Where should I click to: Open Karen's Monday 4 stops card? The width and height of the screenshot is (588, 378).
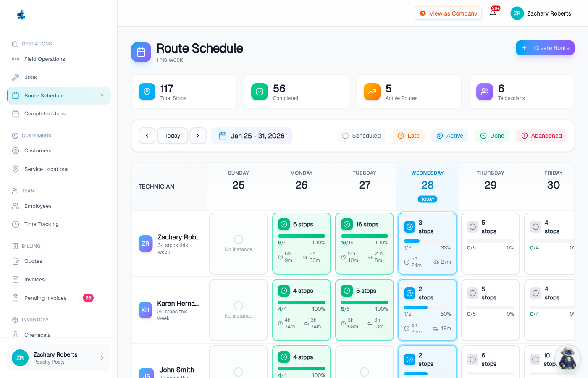pyautogui.click(x=301, y=310)
